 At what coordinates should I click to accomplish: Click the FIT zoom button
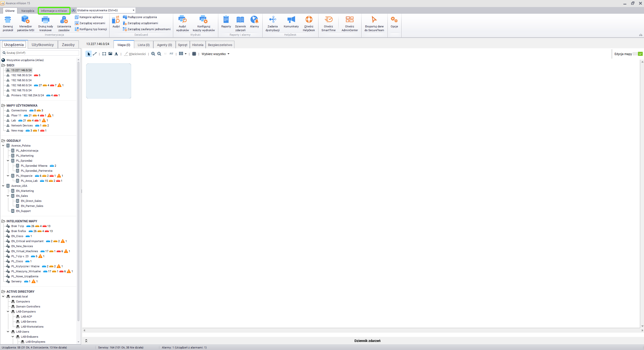[171, 54]
